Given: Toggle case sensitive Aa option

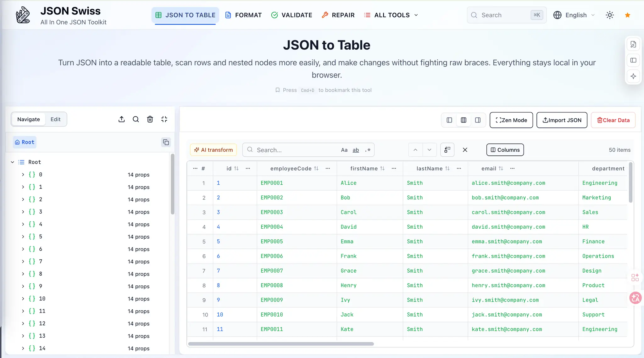Looking at the screenshot, I should 344,150.
